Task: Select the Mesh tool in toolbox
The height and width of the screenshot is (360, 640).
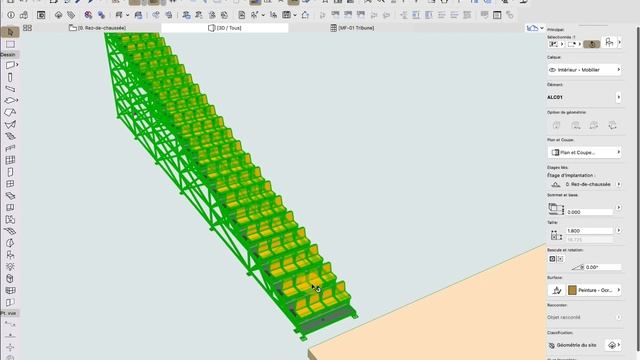Action: click(10, 231)
